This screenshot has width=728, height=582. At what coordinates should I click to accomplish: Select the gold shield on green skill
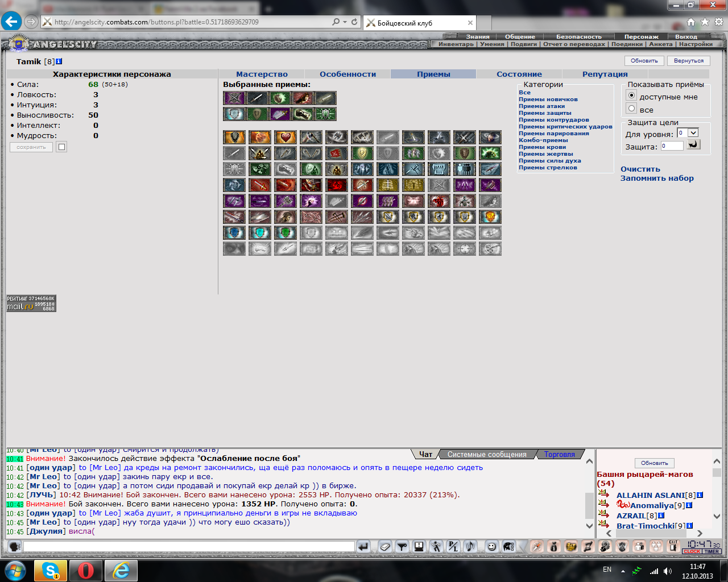tap(362, 153)
